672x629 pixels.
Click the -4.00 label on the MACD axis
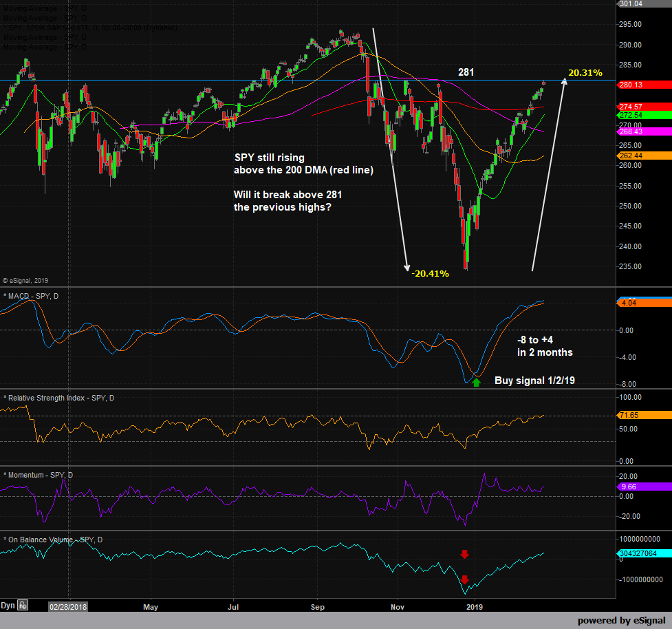627,358
